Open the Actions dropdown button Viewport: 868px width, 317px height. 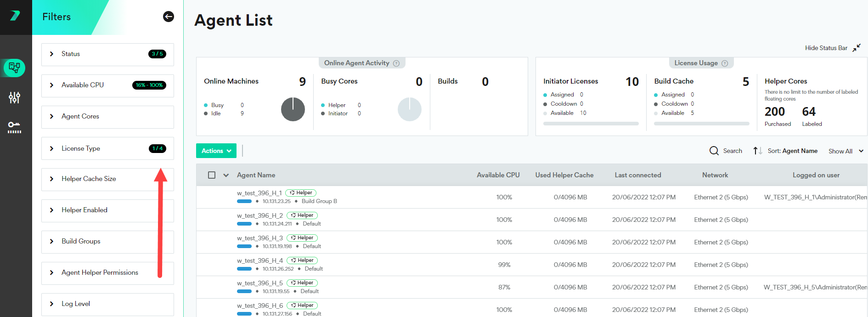tap(216, 151)
